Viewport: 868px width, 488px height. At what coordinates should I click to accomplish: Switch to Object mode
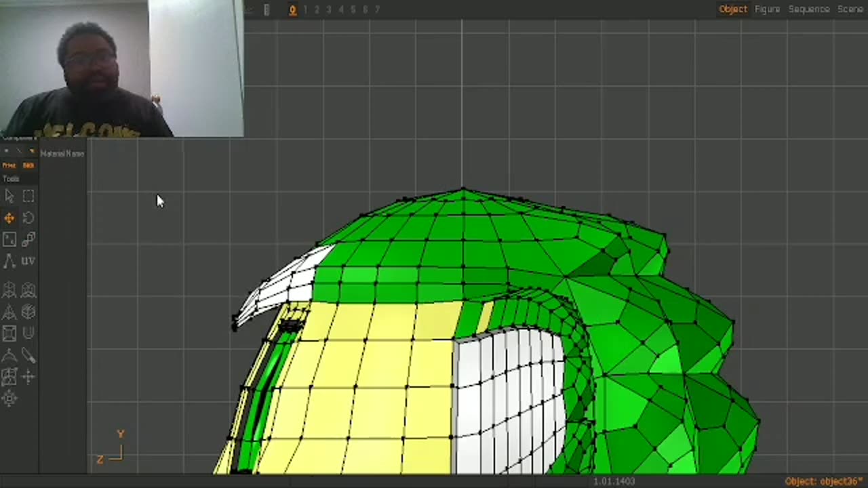pos(733,9)
